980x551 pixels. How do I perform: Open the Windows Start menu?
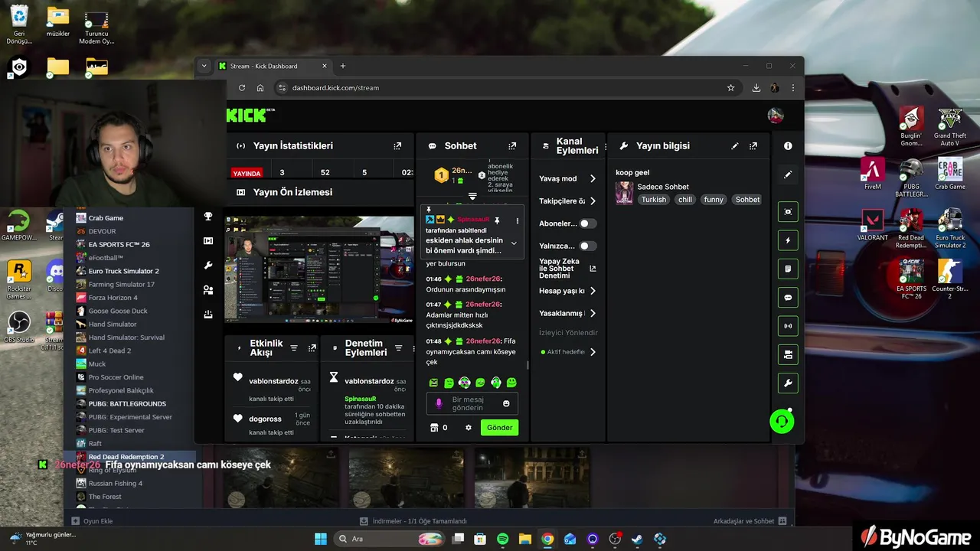coord(321,539)
